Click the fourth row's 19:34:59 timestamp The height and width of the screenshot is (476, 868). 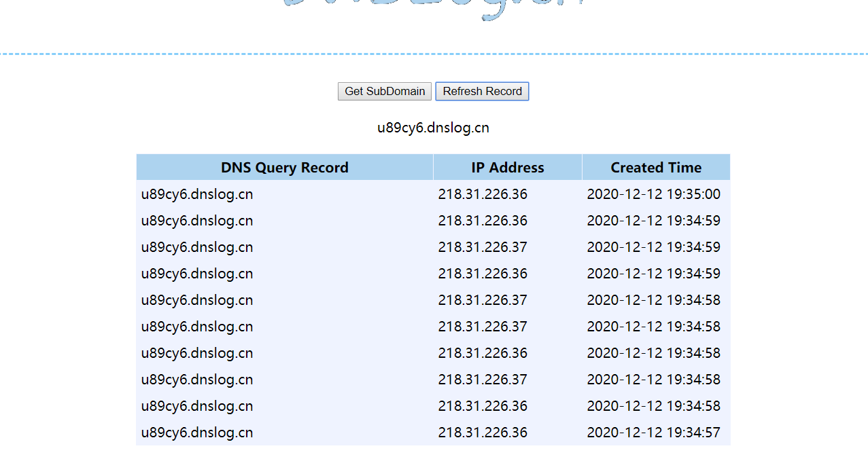click(653, 274)
